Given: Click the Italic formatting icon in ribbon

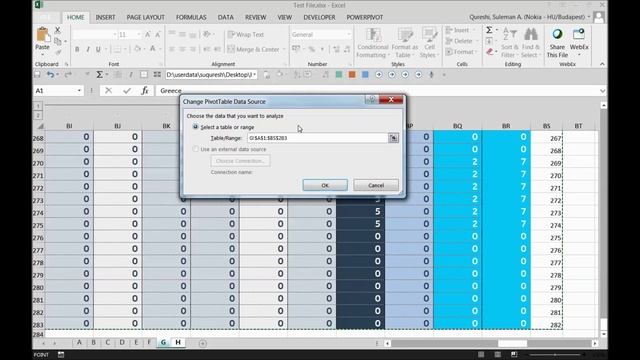Looking at the screenshot, I should pyautogui.click(x=87, y=49).
